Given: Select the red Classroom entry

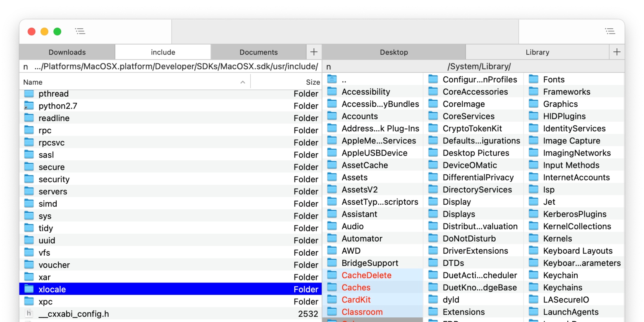Looking at the screenshot, I should 373,312.
